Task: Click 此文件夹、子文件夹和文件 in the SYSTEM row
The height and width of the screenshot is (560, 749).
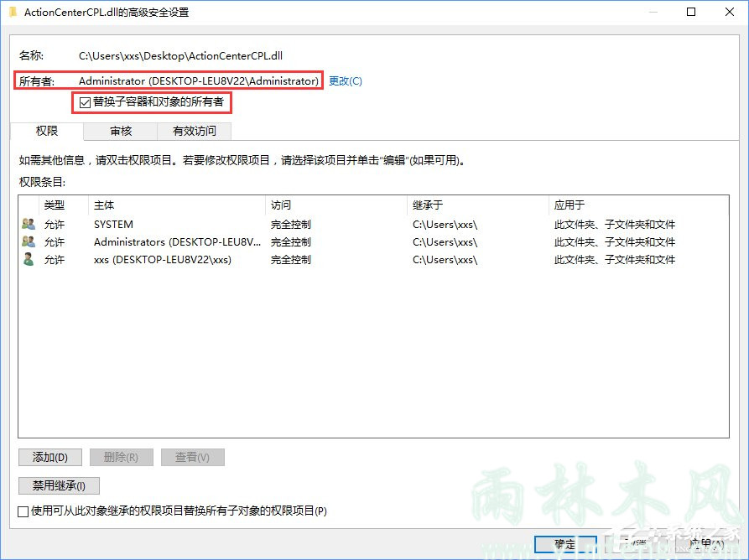Action: [x=615, y=224]
